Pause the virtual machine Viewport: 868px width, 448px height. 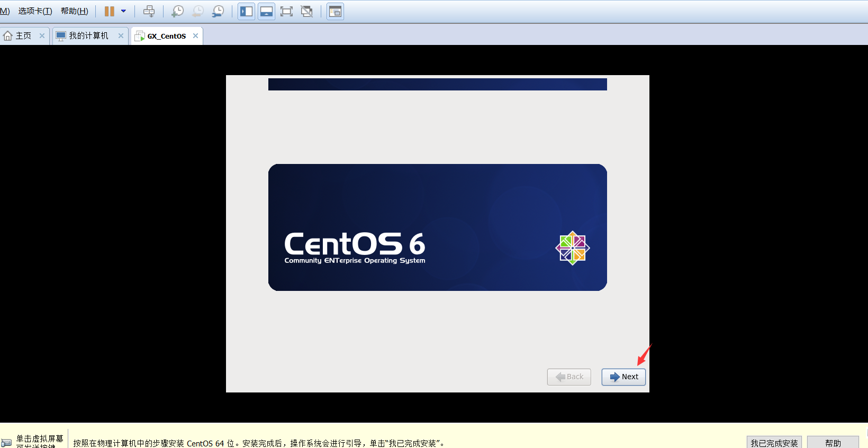click(110, 11)
